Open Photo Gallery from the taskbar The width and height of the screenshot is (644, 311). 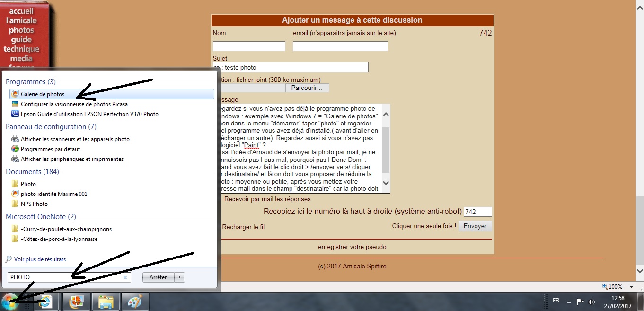pyautogui.click(x=76, y=302)
